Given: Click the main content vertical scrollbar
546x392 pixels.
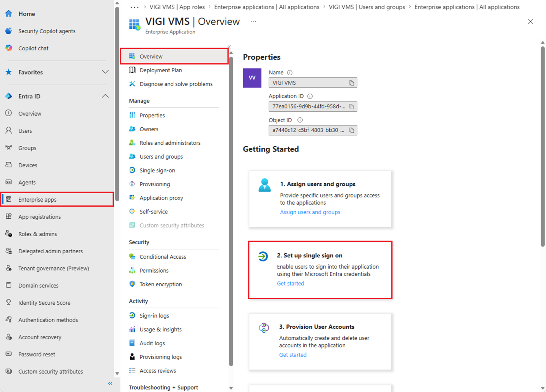Looking at the screenshot, I should click(x=542, y=146).
